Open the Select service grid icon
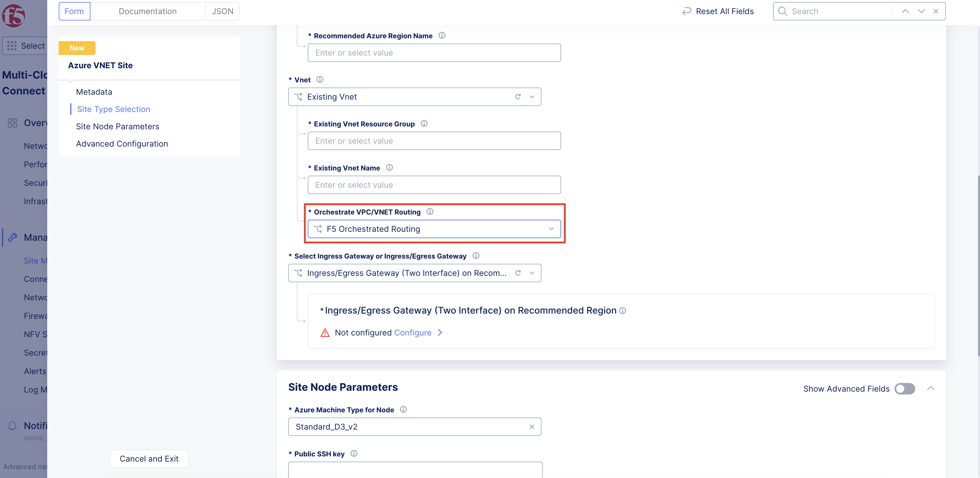The width and height of the screenshot is (980, 478). point(12,46)
